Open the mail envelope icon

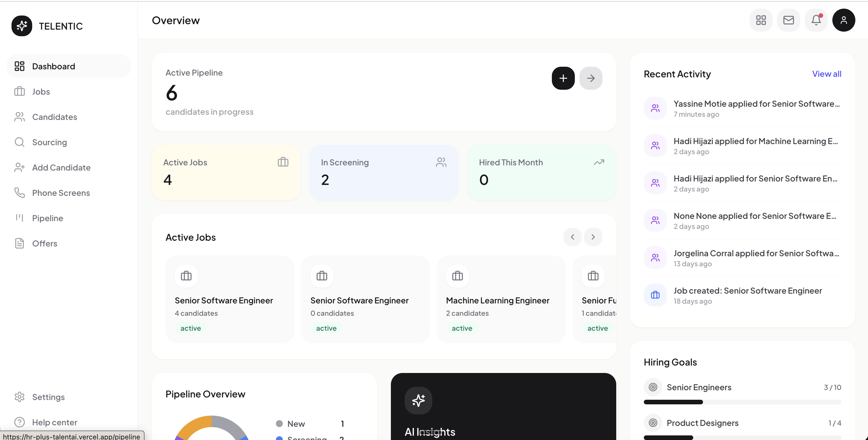tap(788, 20)
